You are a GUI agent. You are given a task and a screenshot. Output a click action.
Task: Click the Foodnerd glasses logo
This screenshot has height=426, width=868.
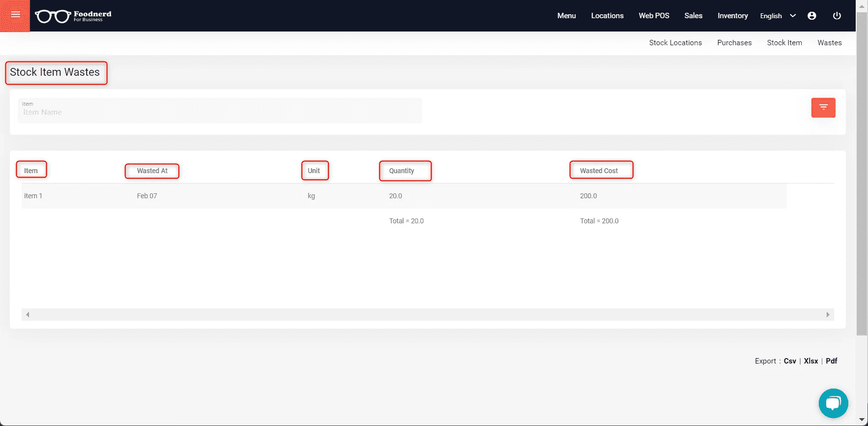(73, 16)
